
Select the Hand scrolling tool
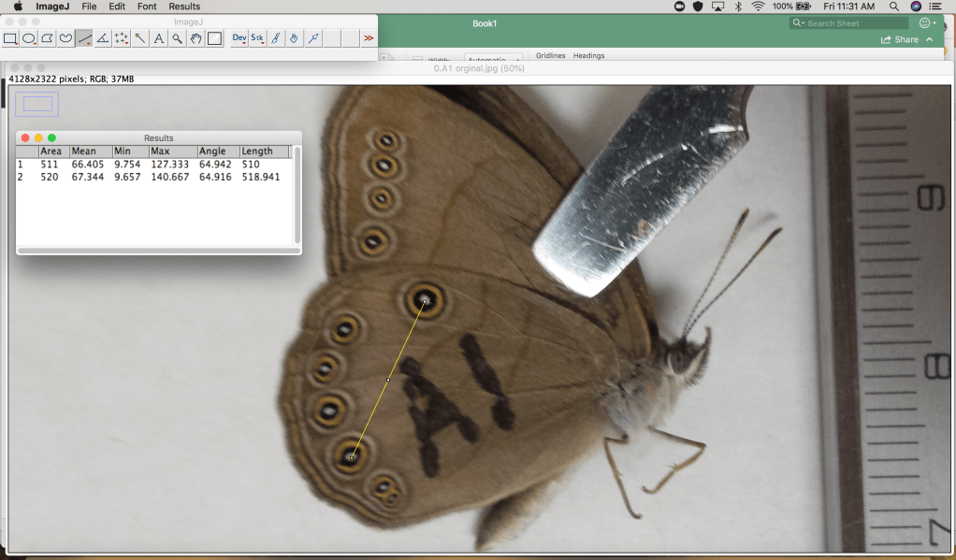tap(196, 38)
